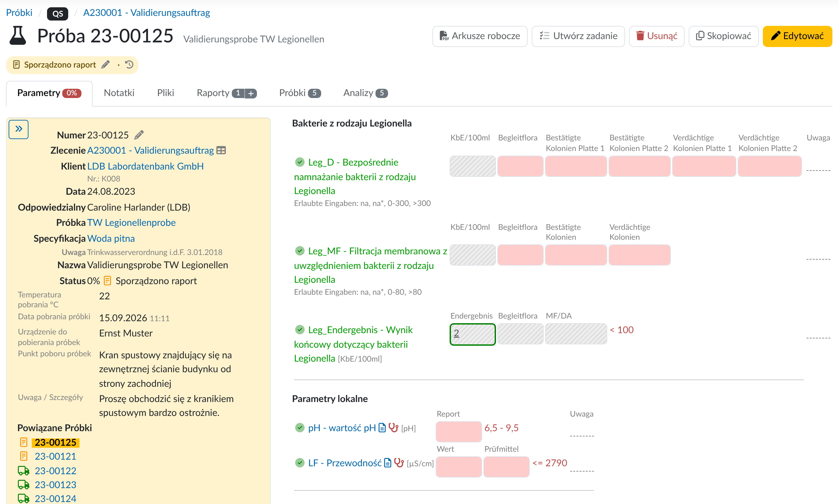Switch to the Analizy tab
This screenshot has width=839, height=504.
pyautogui.click(x=365, y=93)
